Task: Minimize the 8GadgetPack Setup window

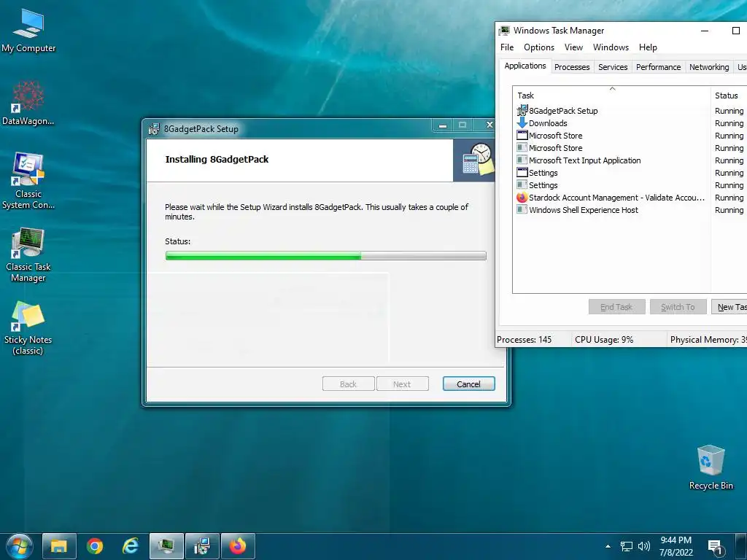Action: pyautogui.click(x=443, y=125)
